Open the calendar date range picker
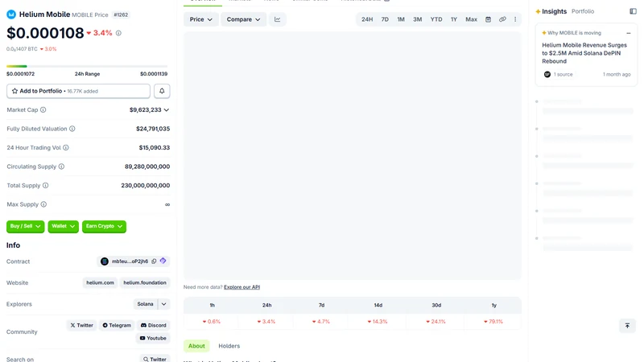Screen dimensions: 644x362 [x=488, y=19]
